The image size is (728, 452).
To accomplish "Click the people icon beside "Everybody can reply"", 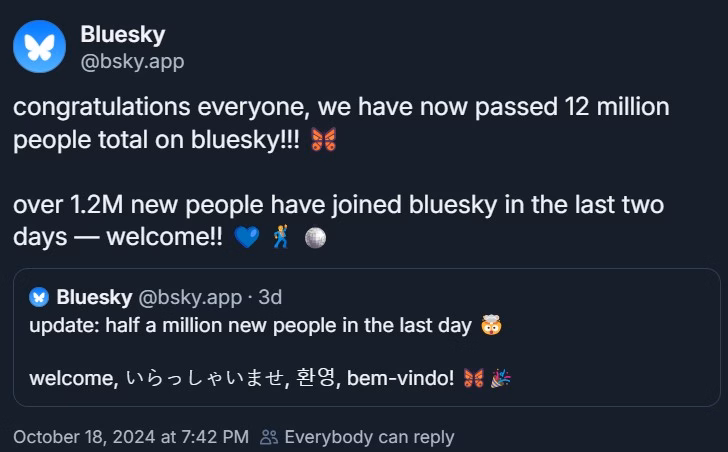I will tap(269, 437).
